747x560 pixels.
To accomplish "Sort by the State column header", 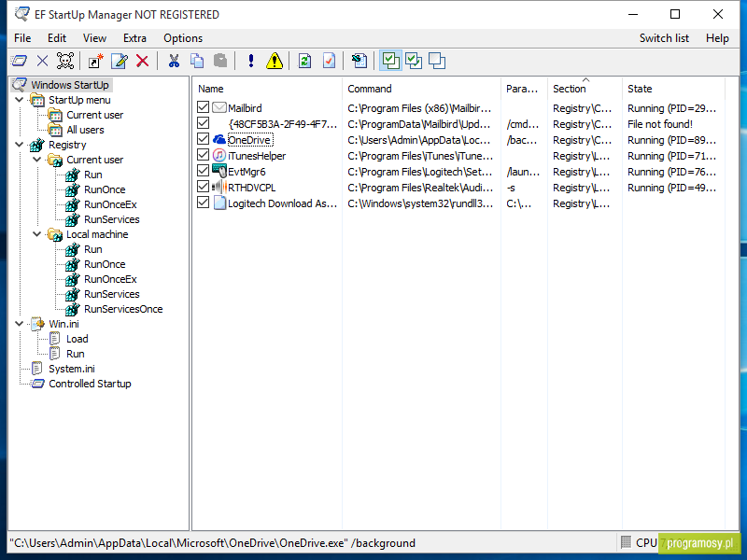I will tap(673, 89).
